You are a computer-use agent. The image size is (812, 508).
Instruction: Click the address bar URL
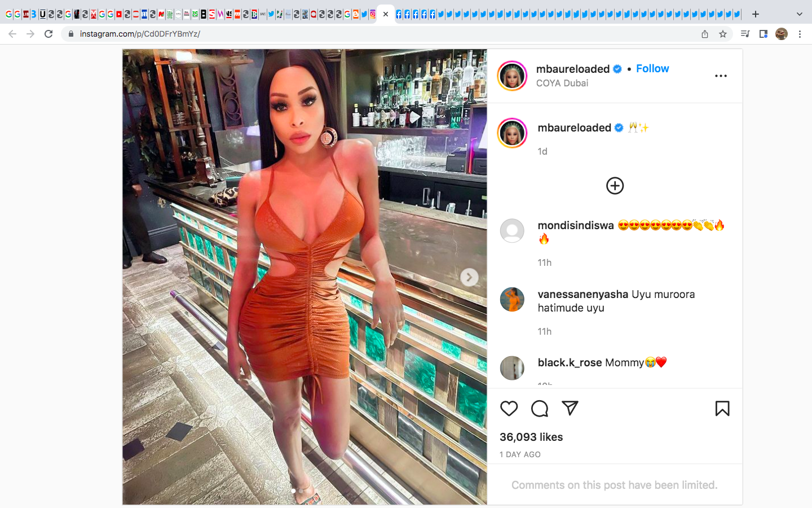pyautogui.click(x=140, y=34)
